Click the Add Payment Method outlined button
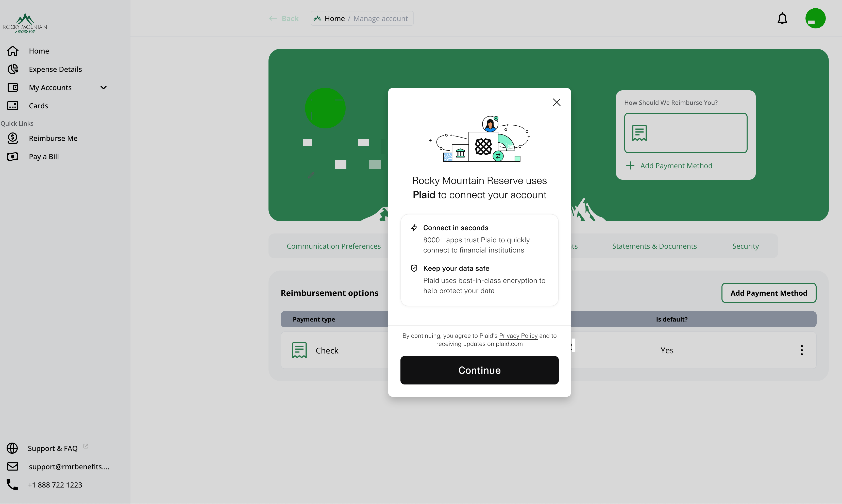Image resolution: width=842 pixels, height=504 pixels. [x=769, y=293]
